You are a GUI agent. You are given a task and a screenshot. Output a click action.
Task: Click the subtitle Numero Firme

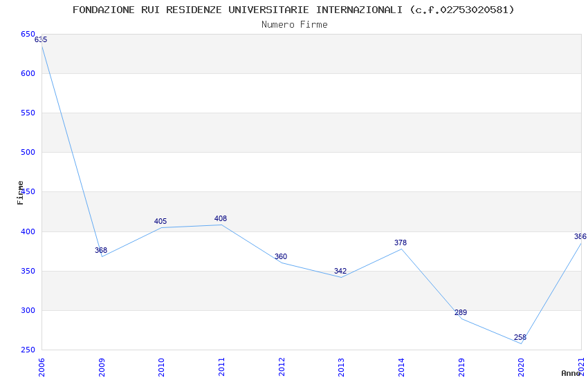click(295, 25)
